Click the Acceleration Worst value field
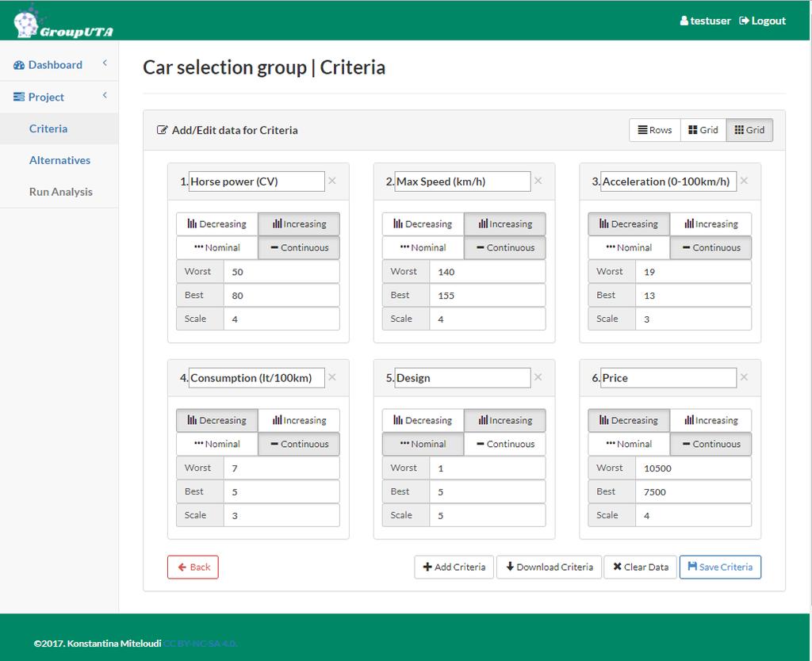This screenshot has width=812, height=661. pos(693,271)
